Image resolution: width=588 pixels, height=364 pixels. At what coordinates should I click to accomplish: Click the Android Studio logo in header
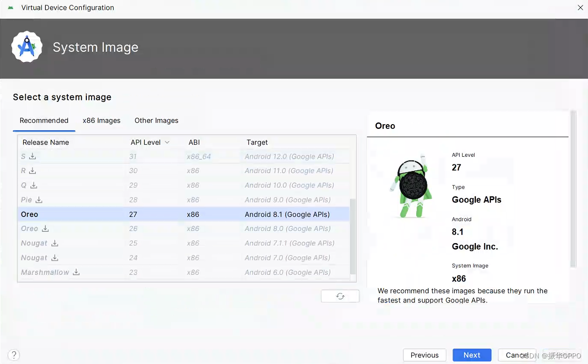click(27, 47)
